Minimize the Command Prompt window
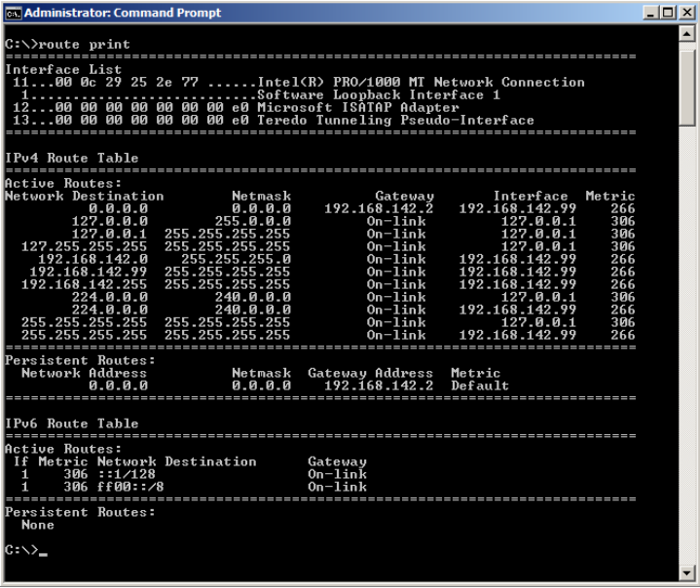The image size is (700, 588). click(651, 13)
